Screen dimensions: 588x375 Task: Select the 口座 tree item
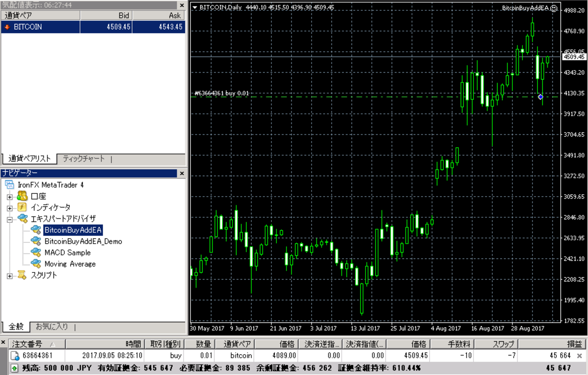(x=38, y=197)
